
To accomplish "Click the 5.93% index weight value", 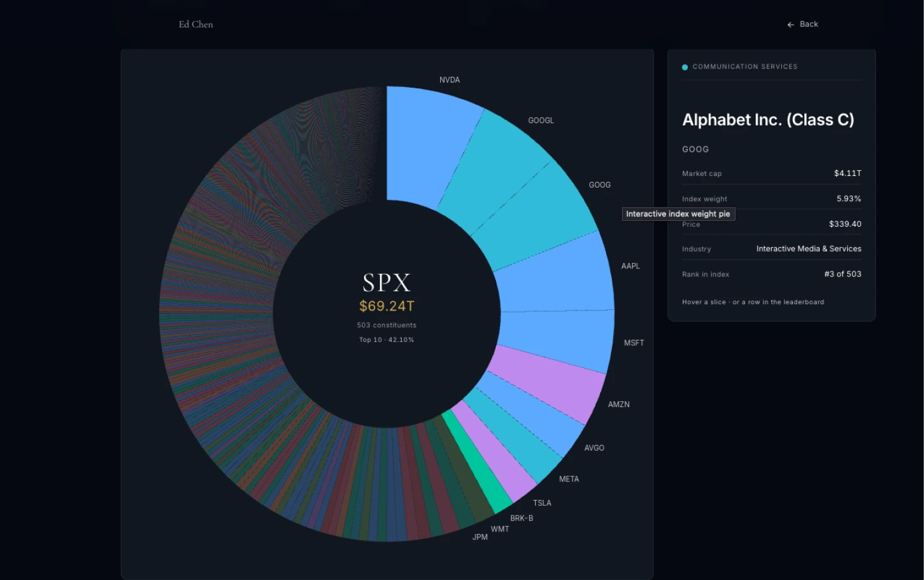I will (849, 199).
